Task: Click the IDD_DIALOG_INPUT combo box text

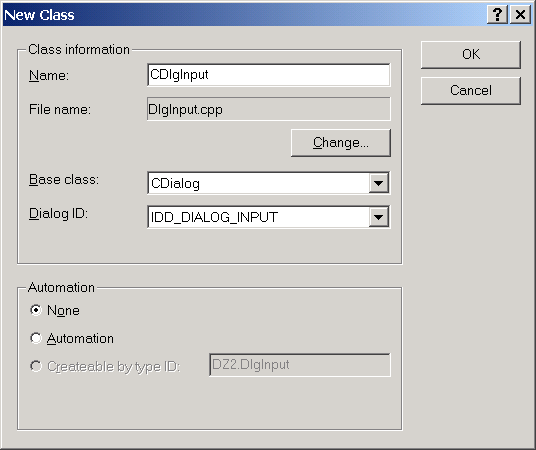Action: 214,217
